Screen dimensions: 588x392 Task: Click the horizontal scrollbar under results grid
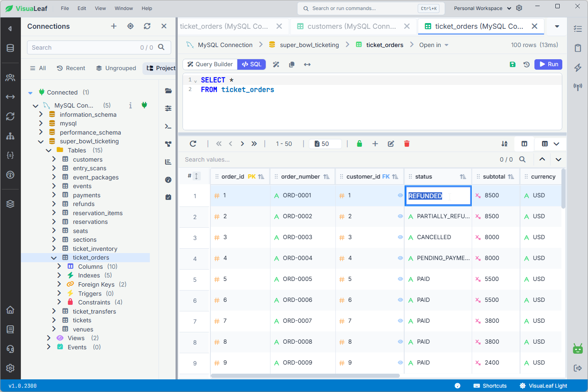coord(305,375)
